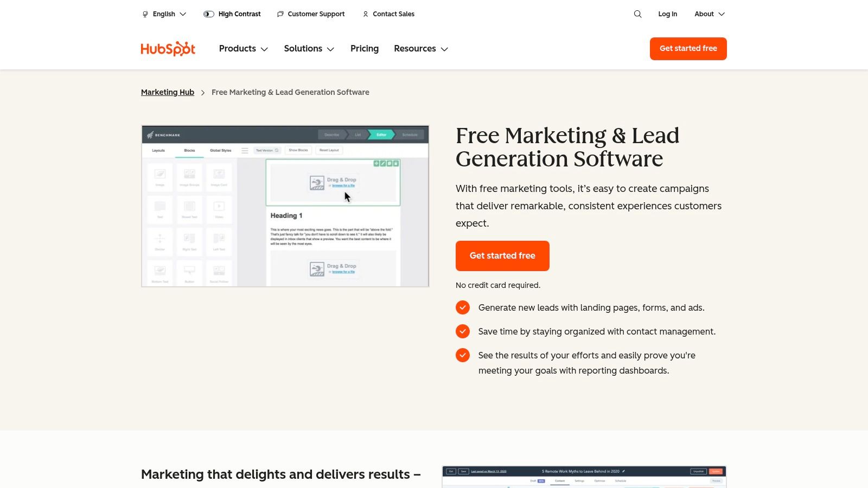The width and height of the screenshot is (868, 488).
Task: Click the Customer Support chat icon
Action: pos(280,14)
